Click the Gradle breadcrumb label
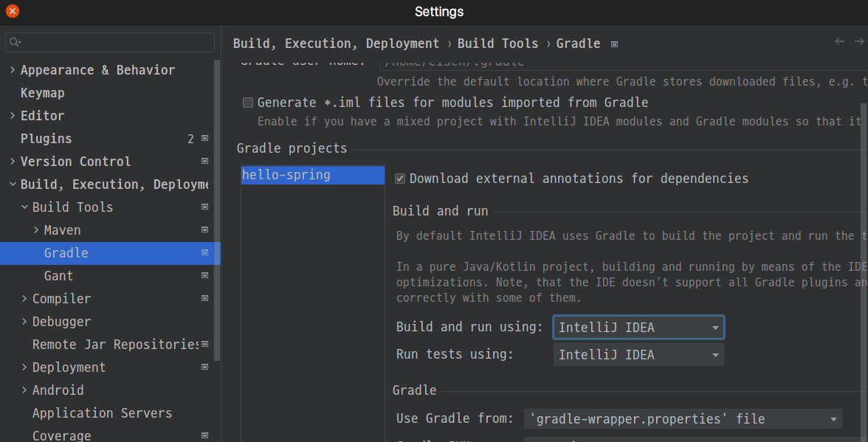Screen dimensions: 868x442 coord(578,44)
